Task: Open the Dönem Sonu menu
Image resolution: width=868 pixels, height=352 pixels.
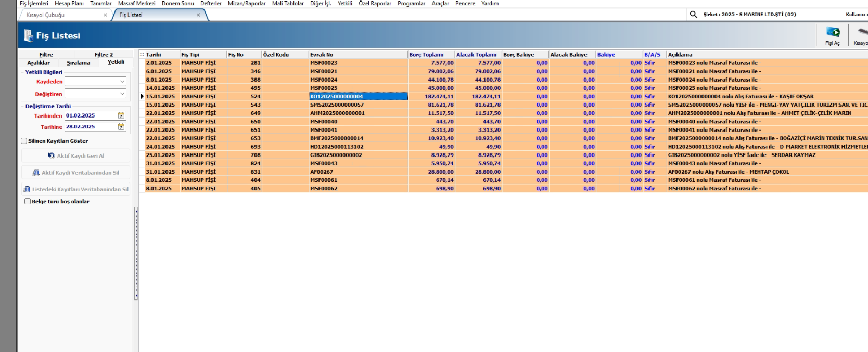Action: pos(177,3)
